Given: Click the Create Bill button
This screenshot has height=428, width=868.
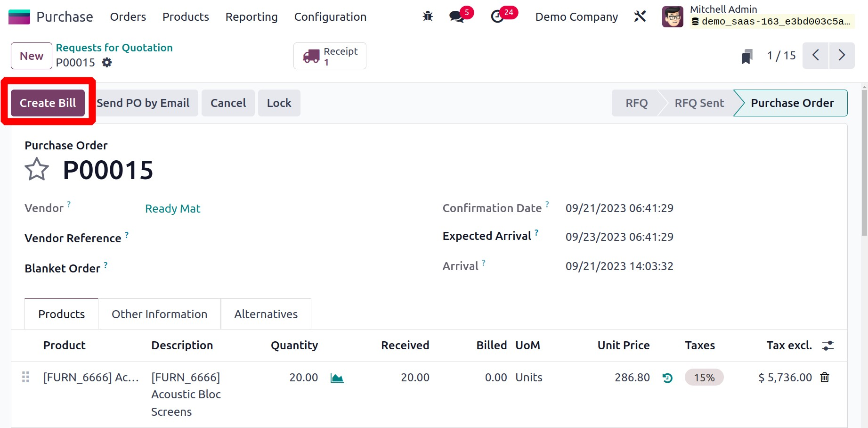Looking at the screenshot, I should (x=48, y=103).
